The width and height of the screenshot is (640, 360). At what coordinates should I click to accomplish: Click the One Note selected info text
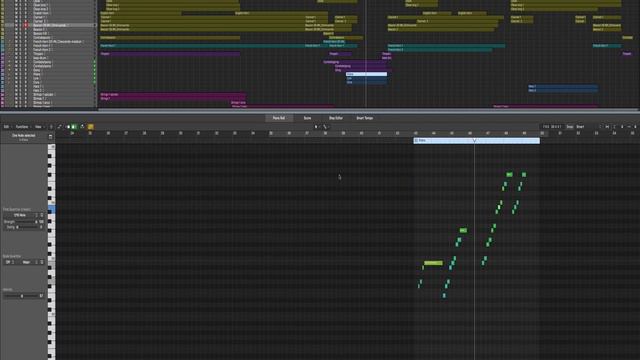coord(24,136)
